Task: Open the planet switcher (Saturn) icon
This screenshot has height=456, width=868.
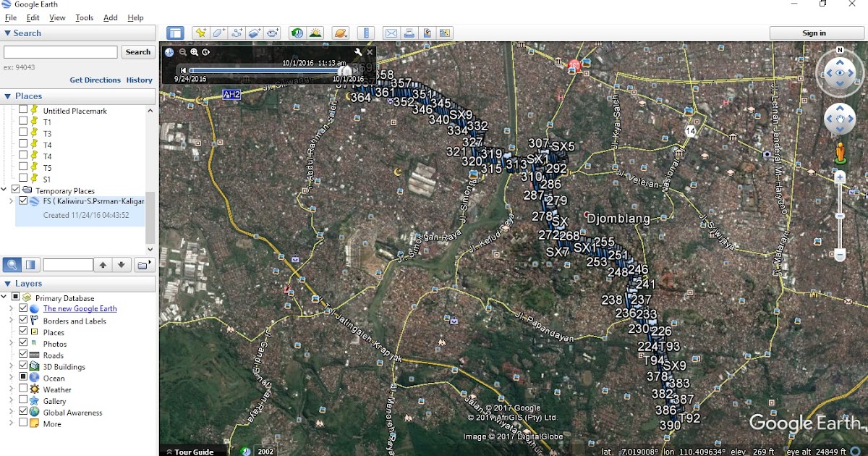Action: 341,33
